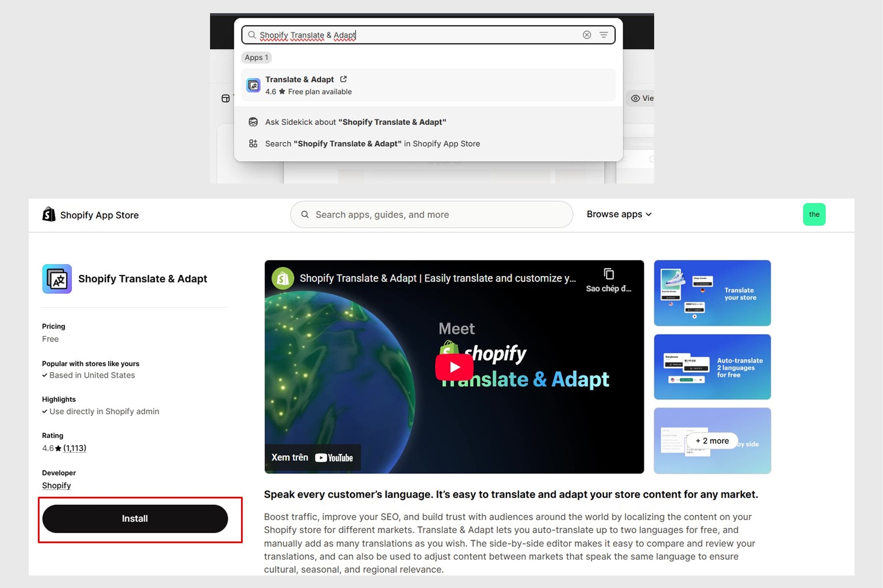
Task: Play the YouTube intro video
Action: coord(454,367)
